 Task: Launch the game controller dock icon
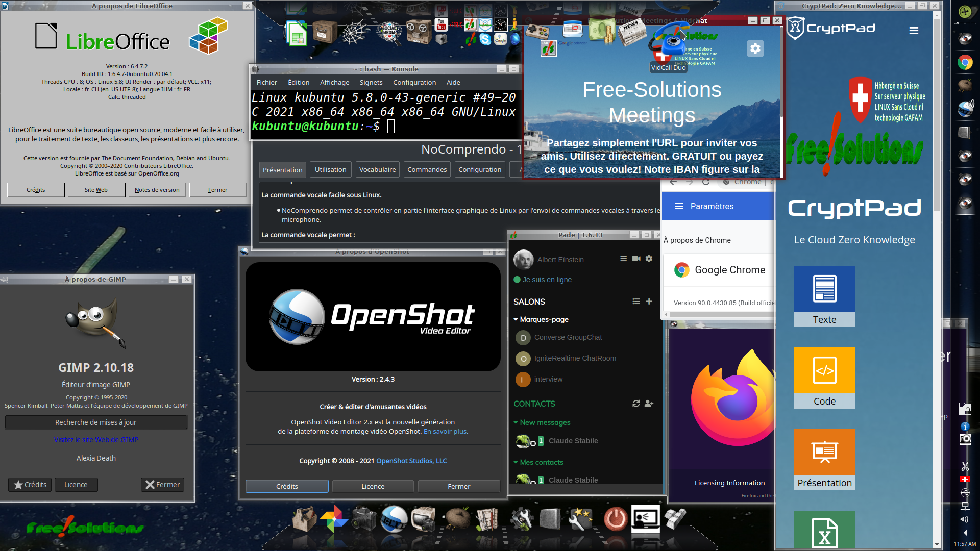coord(537,31)
